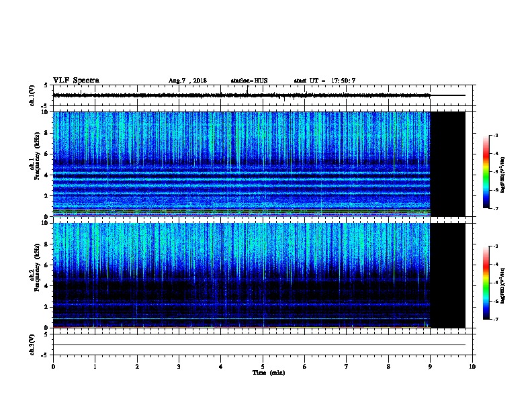This screenshot has width=532, height=411.
Task: Select the date text "Aug.7 , 2018"
Action: [187, 81]
